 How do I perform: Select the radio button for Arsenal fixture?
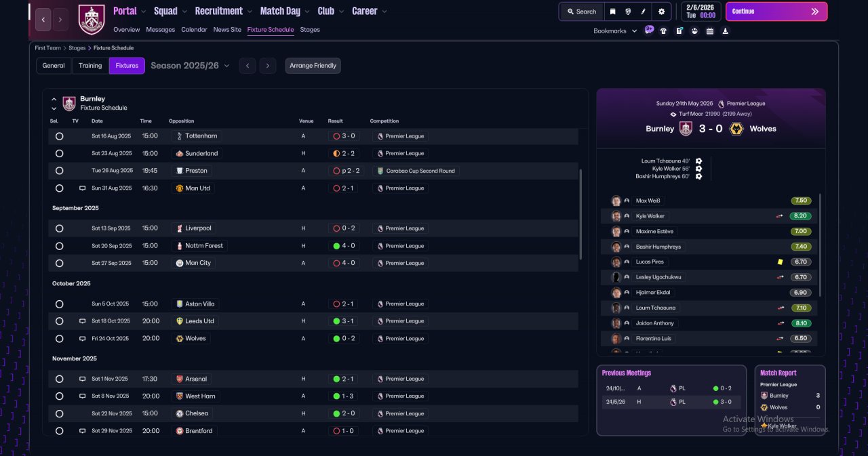pyautogui.click(x=60, y=379)
